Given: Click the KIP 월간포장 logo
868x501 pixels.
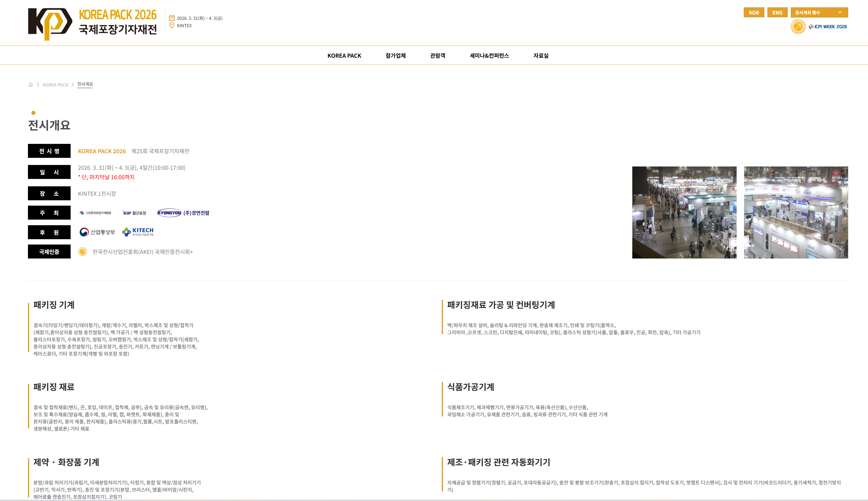Looking at the screenshot, I should coord(134,213).
